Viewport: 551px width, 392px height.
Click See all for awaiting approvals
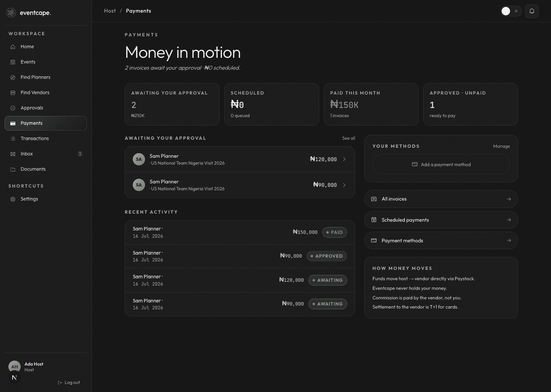[349, 138]
